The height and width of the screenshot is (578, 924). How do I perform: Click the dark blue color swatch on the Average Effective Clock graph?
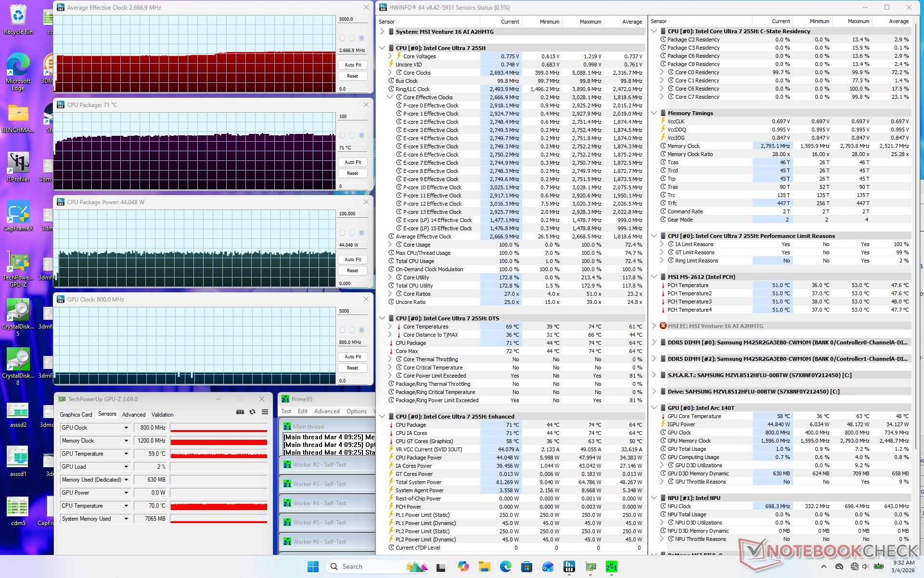point(362,38)
